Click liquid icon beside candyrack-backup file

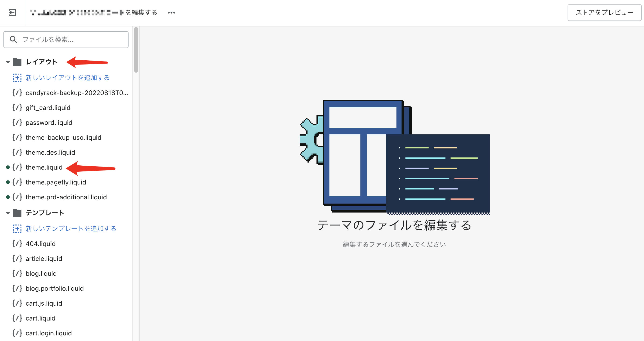pyautogui.click(x=17, y=93)
